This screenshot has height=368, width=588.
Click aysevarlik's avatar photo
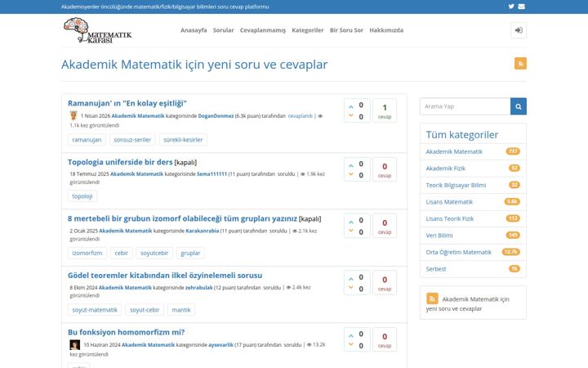pyautogui.click(x=74, y=345)
